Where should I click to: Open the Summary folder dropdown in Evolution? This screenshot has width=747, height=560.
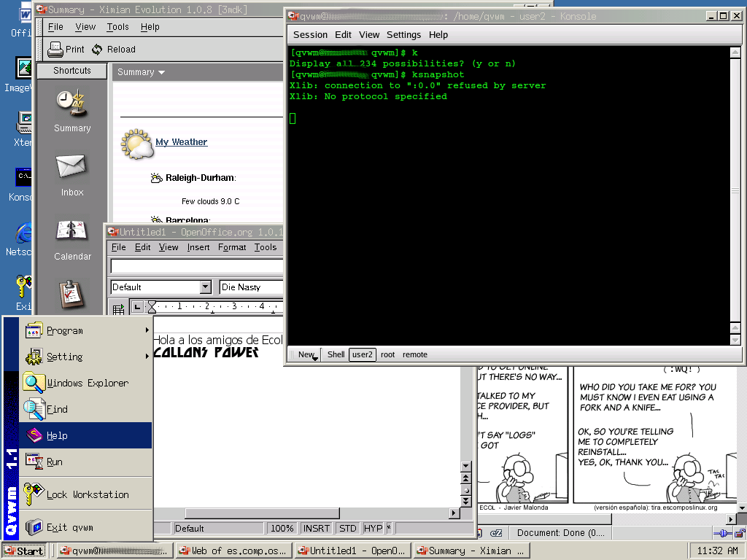point(141,72)
